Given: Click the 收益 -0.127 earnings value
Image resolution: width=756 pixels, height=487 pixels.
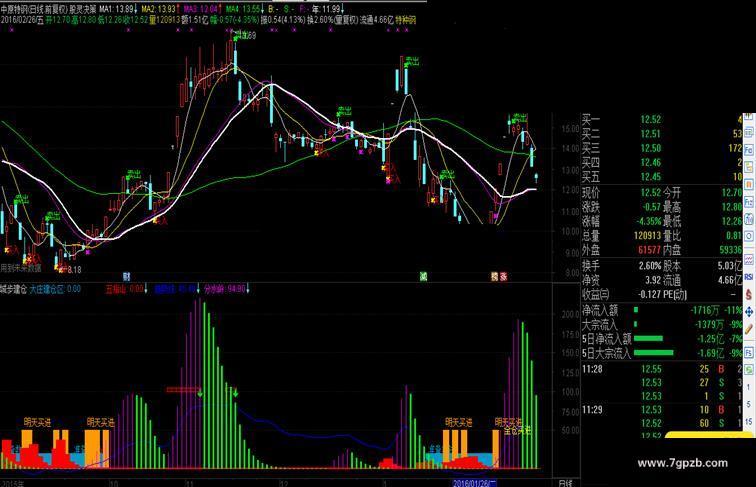Looking at the screenshot, I should click(648, 294).
